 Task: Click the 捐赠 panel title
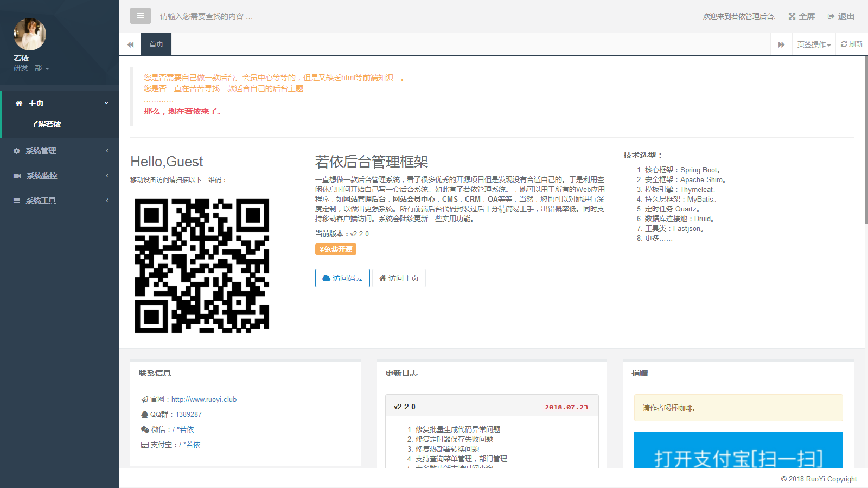[x=640, y=373]
